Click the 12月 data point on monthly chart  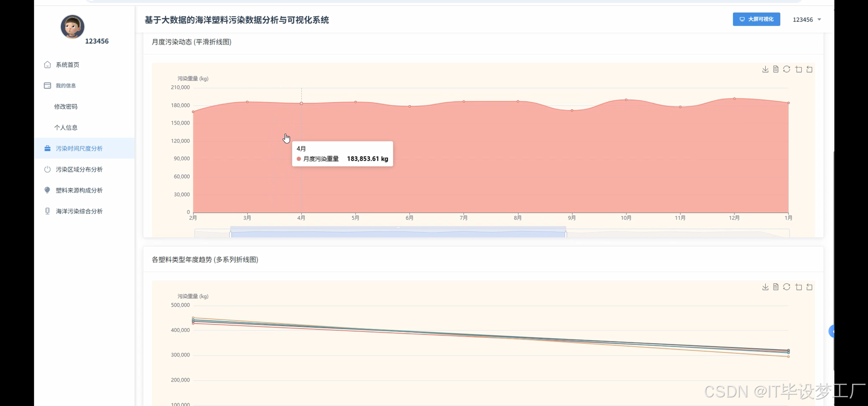pyautogui.click(x=734, y=99)
